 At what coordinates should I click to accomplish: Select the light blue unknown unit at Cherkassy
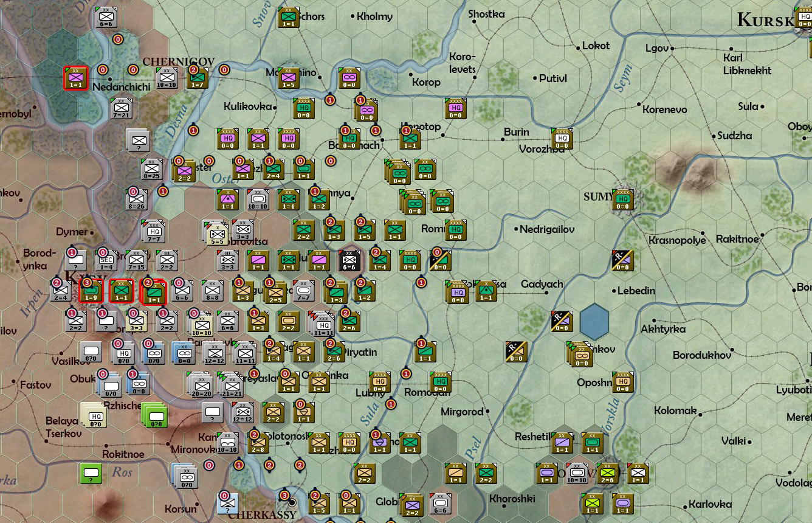(228, 504)
